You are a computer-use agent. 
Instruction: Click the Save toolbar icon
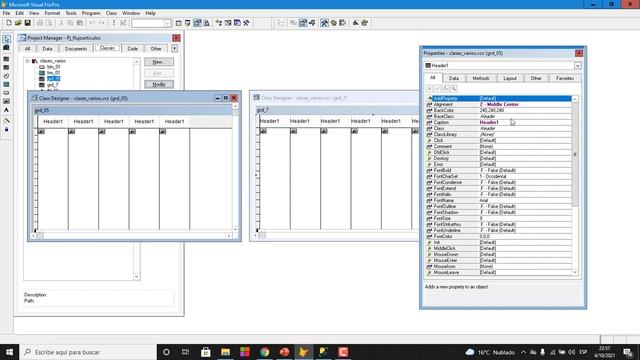27,23
